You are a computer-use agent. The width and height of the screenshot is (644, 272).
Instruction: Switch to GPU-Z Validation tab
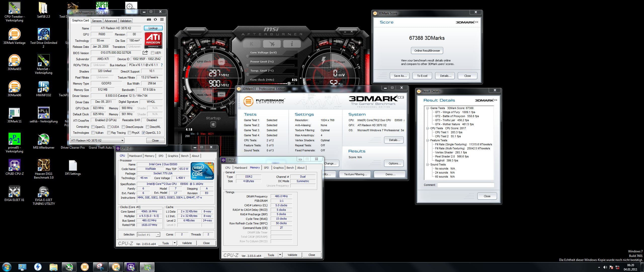[126, 21]
